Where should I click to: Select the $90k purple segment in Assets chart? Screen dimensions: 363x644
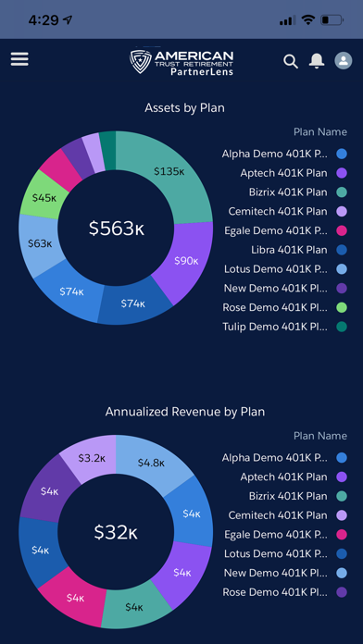pyautogui.click(x=185, y=261)
